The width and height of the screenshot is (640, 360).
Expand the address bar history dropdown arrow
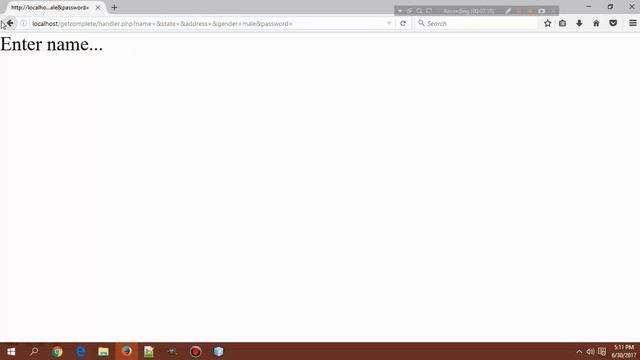(x=389, y=23)
